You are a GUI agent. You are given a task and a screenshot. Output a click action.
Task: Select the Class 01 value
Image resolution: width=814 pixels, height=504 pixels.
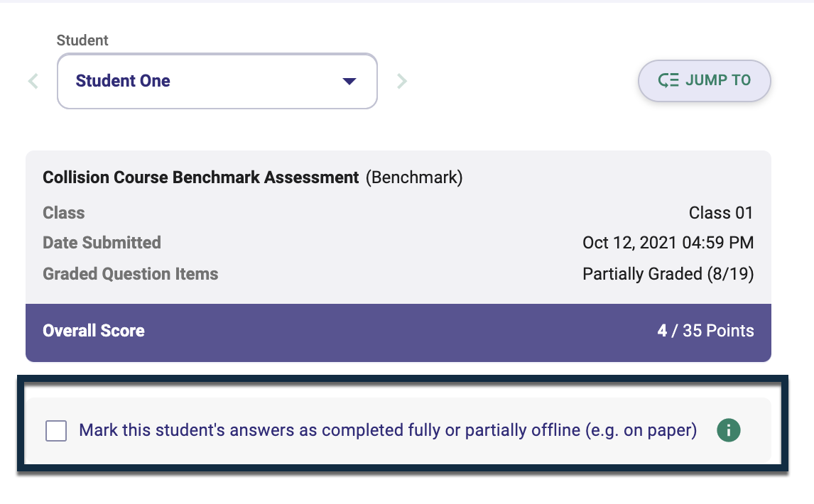click(721, 213)
